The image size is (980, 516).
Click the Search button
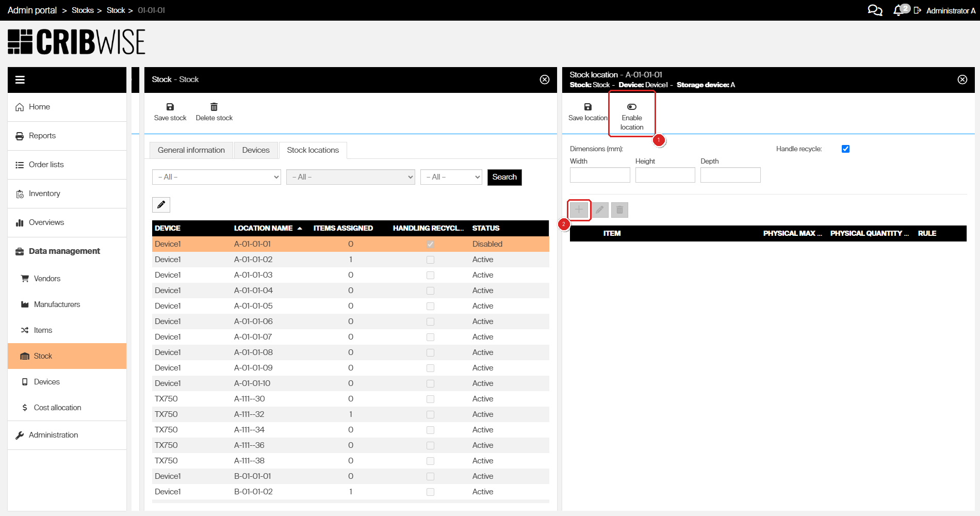click(x=504, y=177)
